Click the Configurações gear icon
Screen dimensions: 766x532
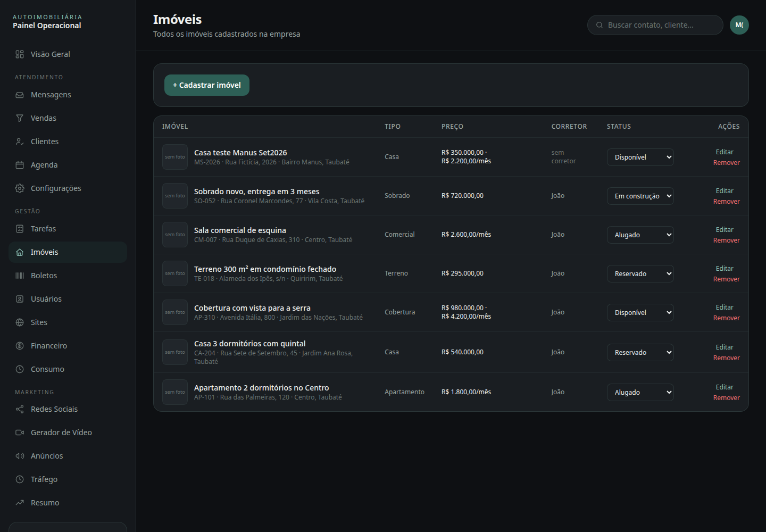click(x=20, y=188)
